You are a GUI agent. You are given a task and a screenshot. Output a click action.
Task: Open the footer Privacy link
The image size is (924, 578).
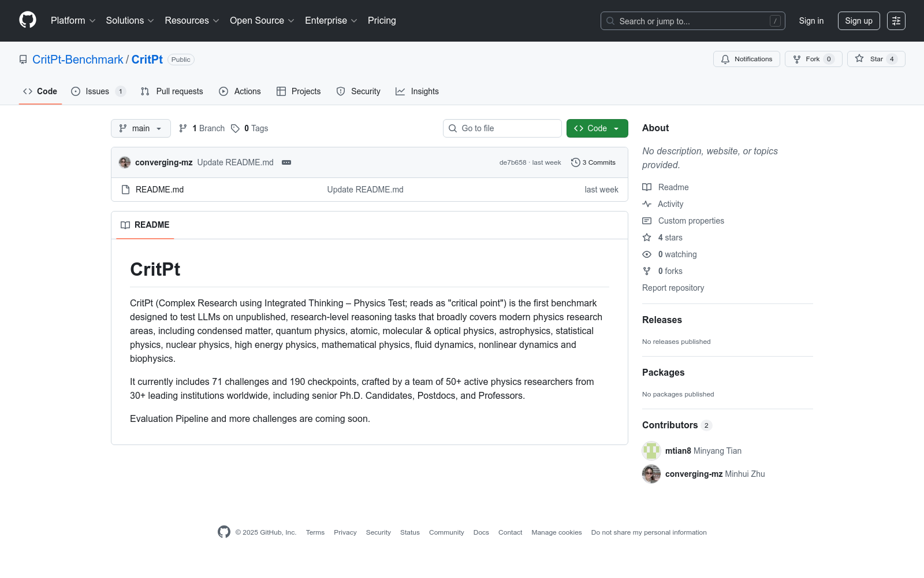click(x=345, y=532)
